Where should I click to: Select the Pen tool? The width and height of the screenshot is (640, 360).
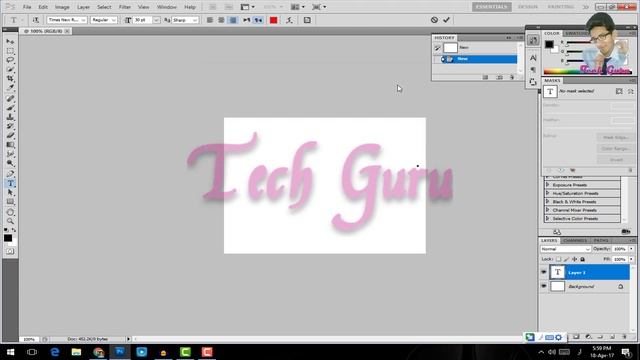10,174
